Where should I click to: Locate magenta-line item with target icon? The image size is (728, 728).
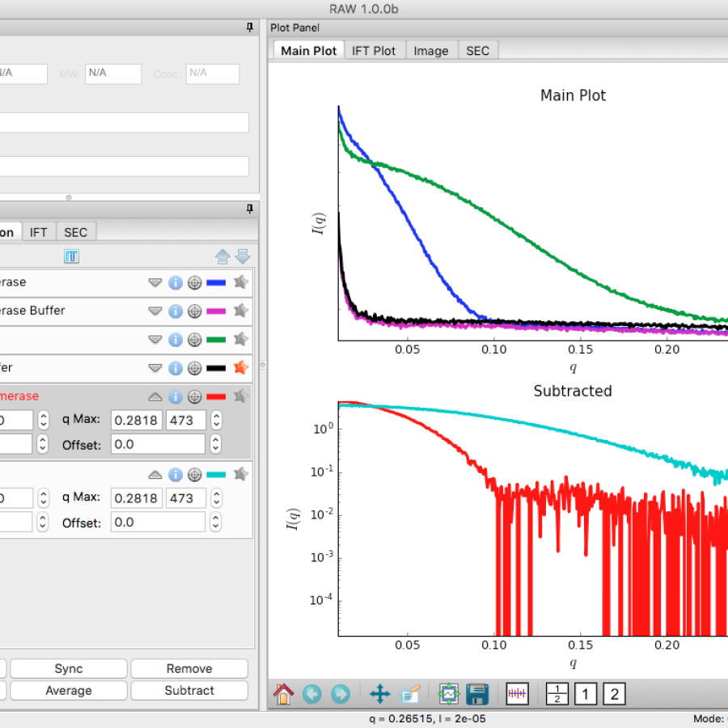click(x=194, y=311)
